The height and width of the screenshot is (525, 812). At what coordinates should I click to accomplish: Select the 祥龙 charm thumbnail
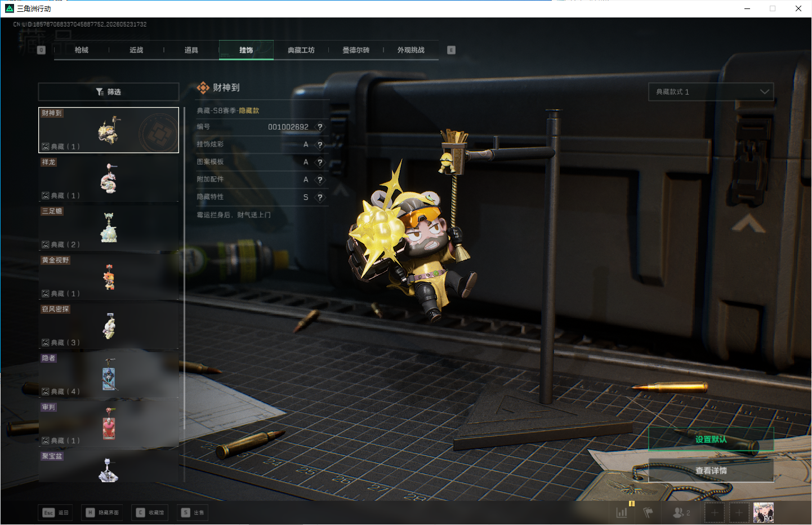tap(109, 179)
